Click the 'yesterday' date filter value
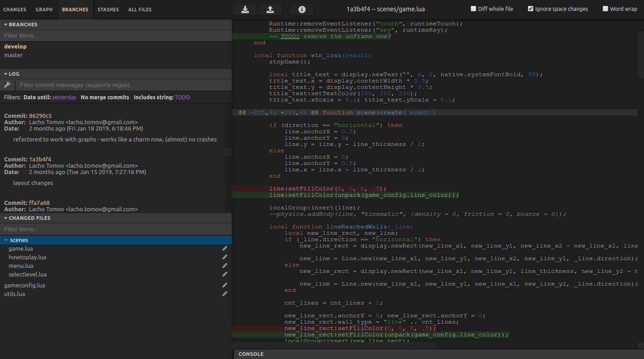Screen dimensions: 644x359 tap(64, 97)
